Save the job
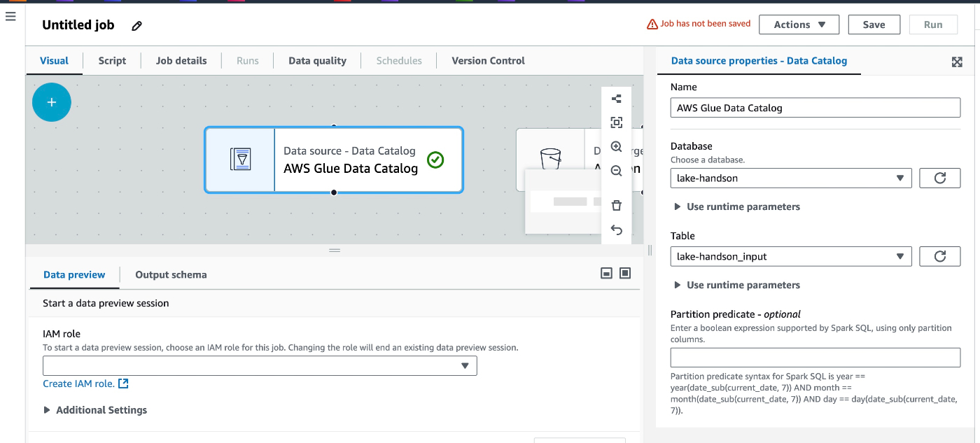This screenshot has height=443, width=980. (874, 24)
